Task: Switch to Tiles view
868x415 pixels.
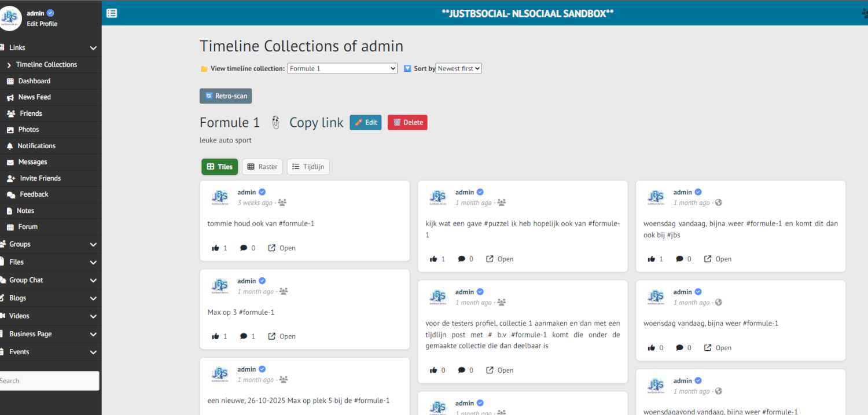Action: tap(219, 167)
